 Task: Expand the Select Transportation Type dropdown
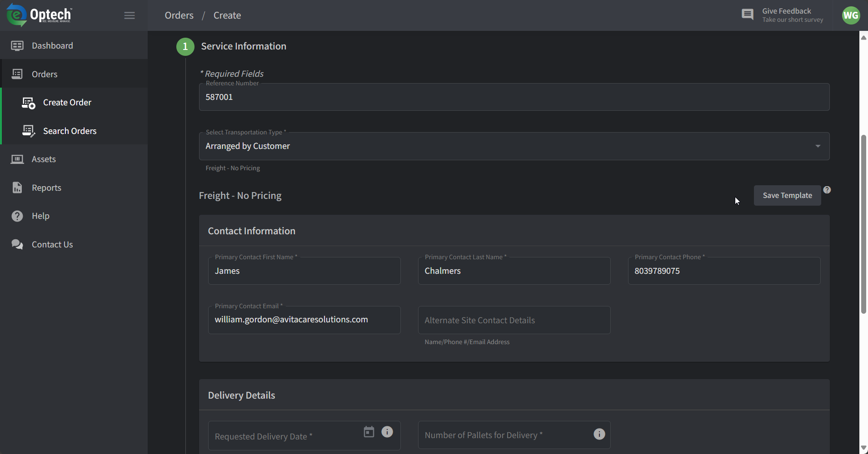[818, 146]
